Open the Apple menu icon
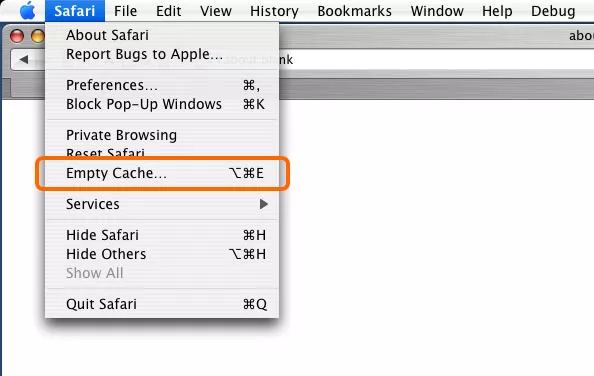The image size is (594, 376). [x=28, y=11]
